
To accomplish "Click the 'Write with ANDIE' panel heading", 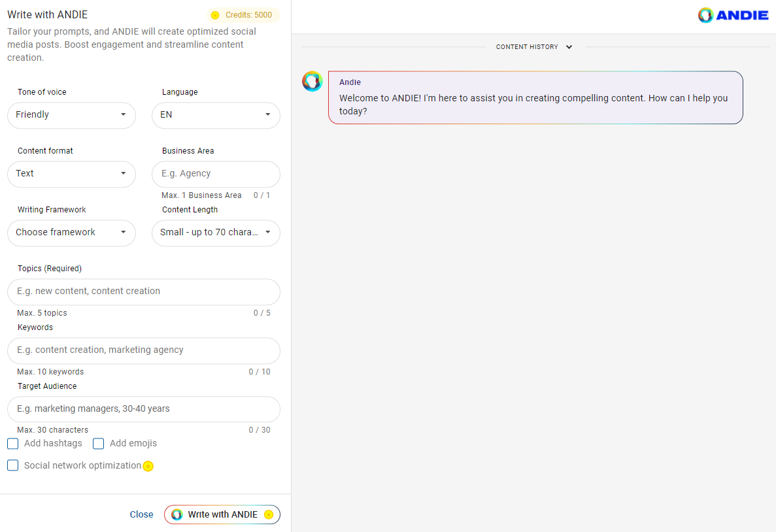I will pos(48,15).
